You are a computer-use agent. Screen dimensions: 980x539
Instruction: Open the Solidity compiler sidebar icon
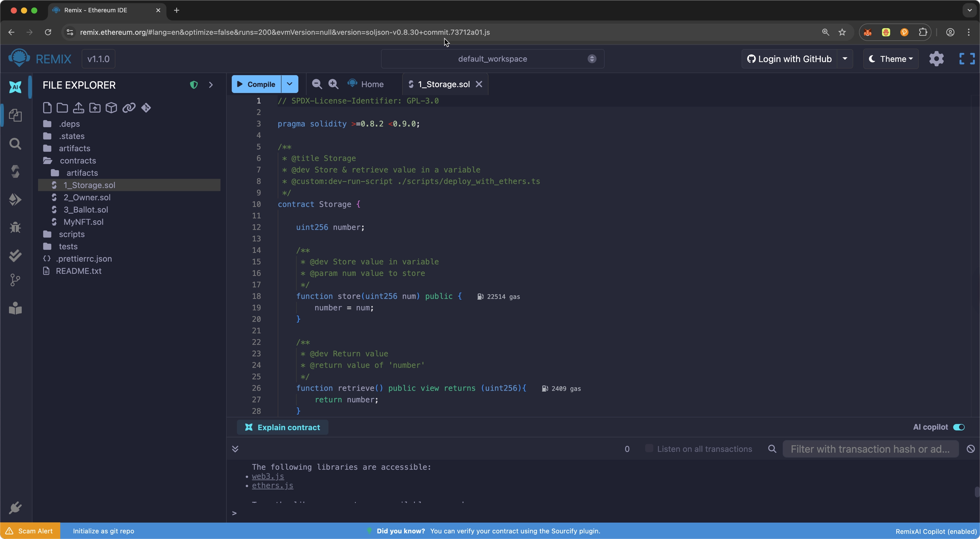pos(15,172)
